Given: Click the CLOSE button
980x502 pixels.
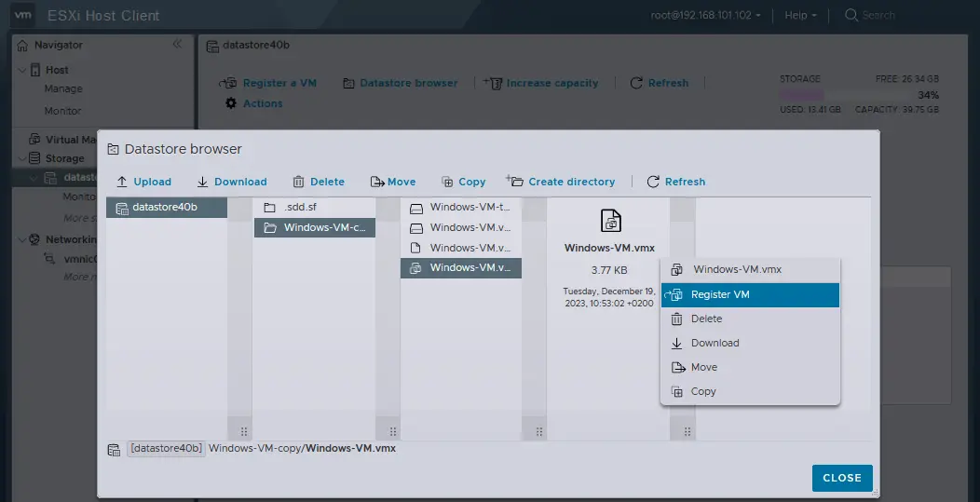Looking at the screenshot, I should click(842, 478).
